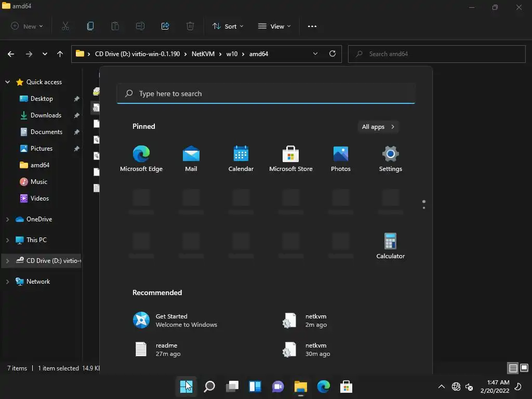Go to next pinned apps page dot
Image resolution: width=532 pixels, height=399 pixels.
[x=424, y=207]
